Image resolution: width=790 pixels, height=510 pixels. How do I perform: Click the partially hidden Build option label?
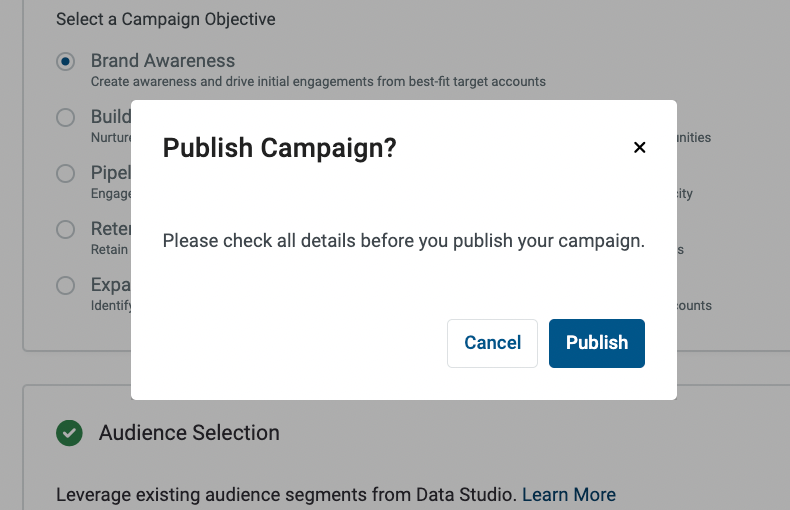111,117
